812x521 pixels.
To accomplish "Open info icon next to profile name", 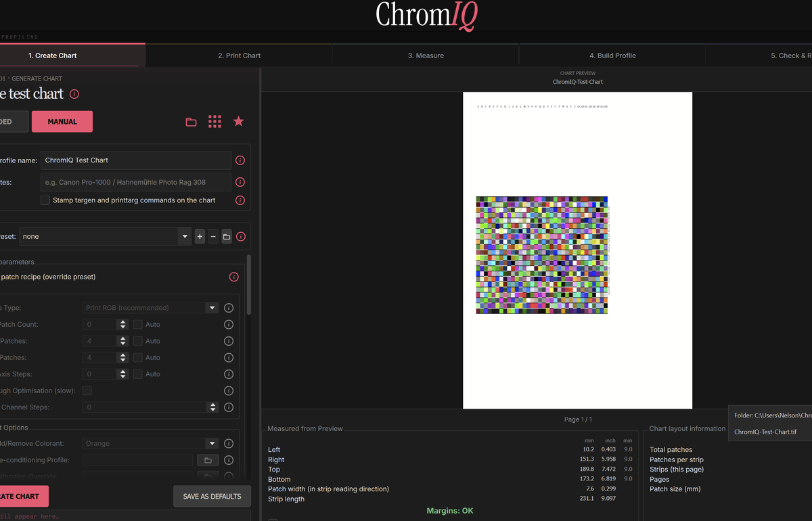I will click(x=240, y=160).
